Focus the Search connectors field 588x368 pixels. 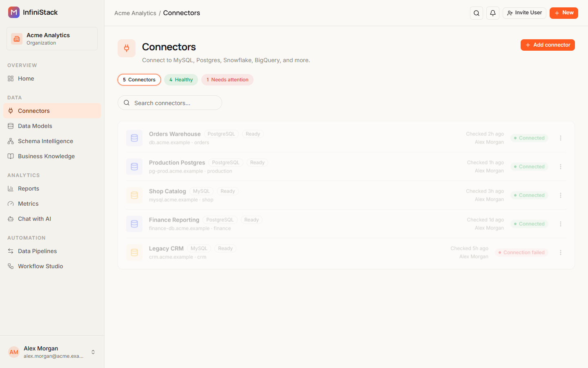click(x=170, y=103)
